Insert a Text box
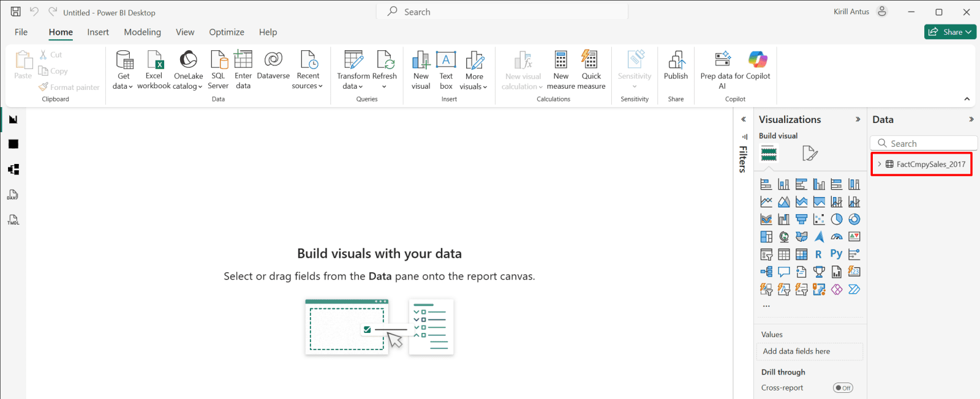Viewport: 980px width, 399px height. tap(446, 61)
